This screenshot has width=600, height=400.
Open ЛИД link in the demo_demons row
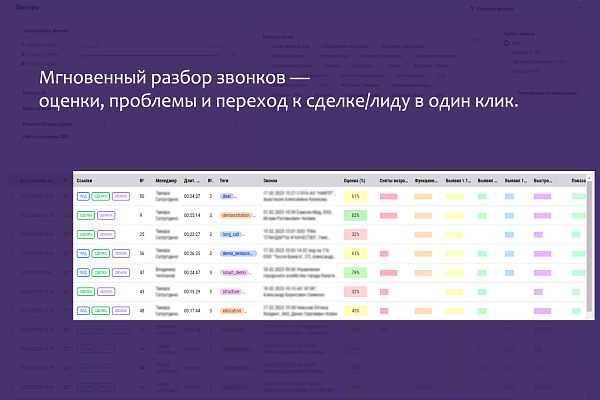pos(83,253)
